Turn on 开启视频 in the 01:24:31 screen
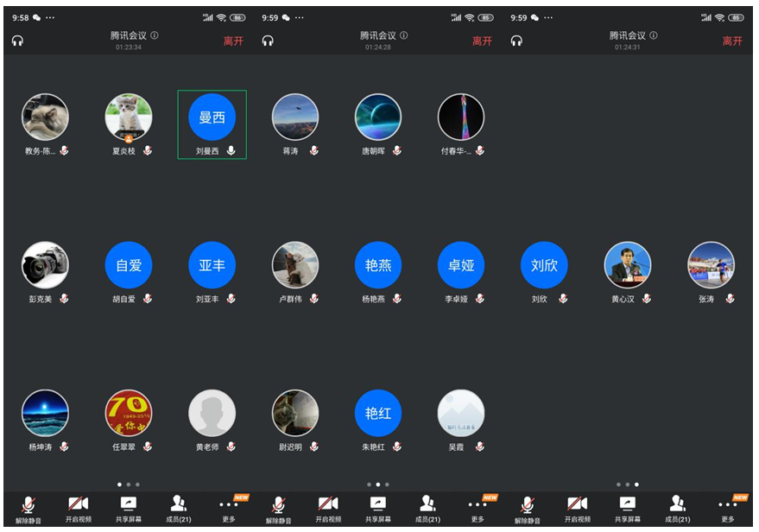This screenshot has width=759, height=532. (577, 508)
